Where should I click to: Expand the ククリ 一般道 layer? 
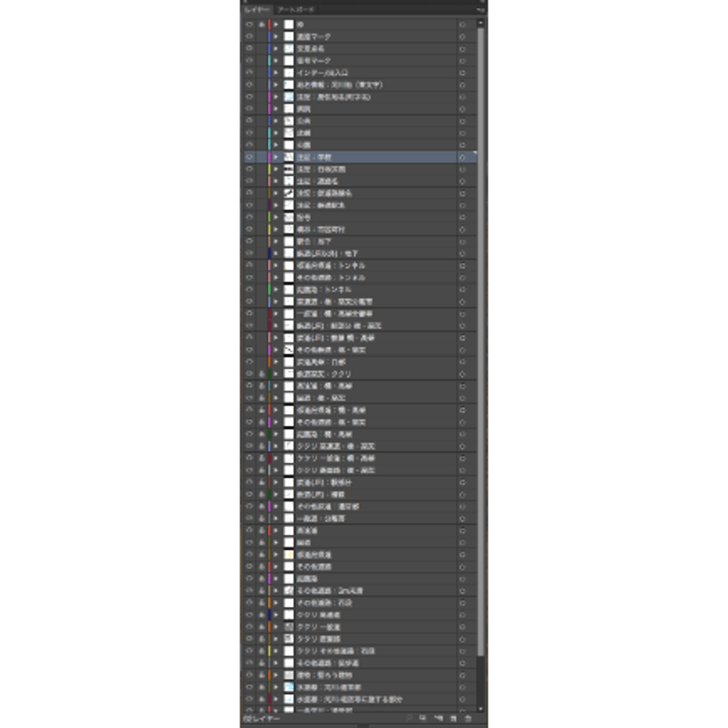276,627
